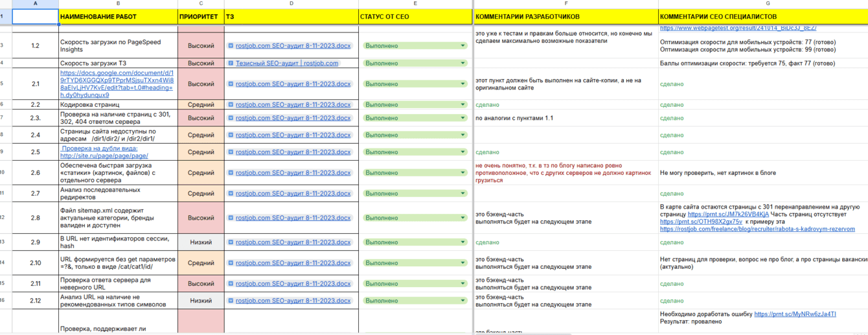Click the НАИМЕНОВАНИЕ РАБОТ header cell
The width and height of the screenshot is (868, 335).
tap(118, 16)
